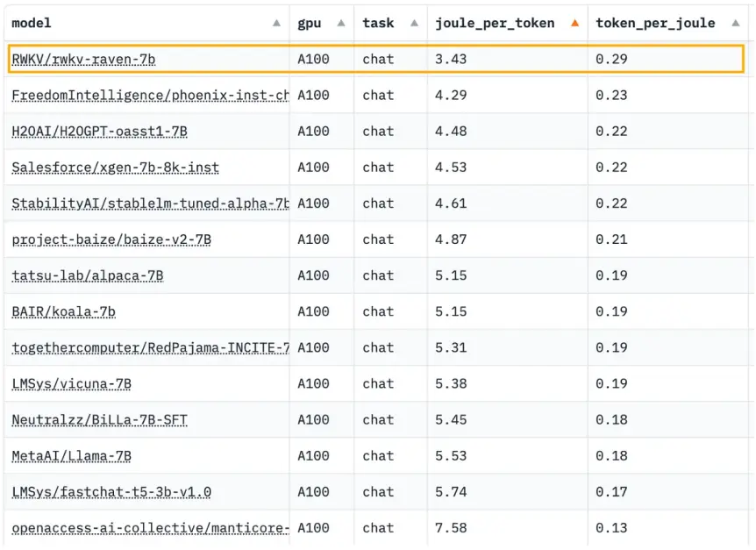Open tatsu-lab/alpaca-7B link
Image resolution: width=756 pixels, height=550 pixels.
point(88,275)
